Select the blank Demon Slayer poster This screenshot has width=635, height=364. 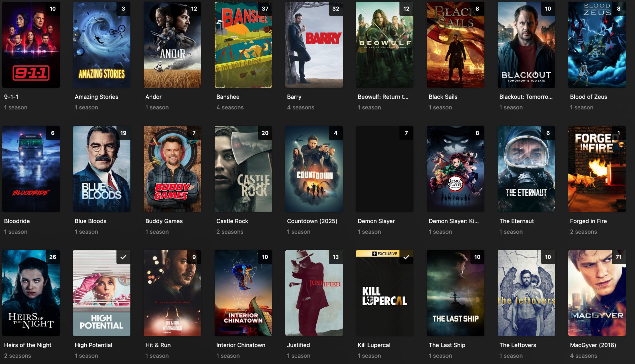(385, 169)
